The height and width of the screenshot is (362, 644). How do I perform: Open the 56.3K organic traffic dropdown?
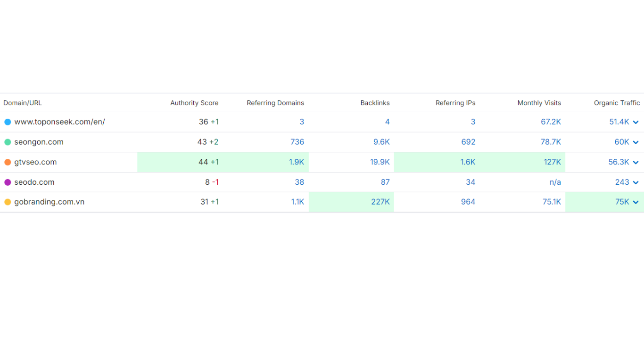[636, 163]
